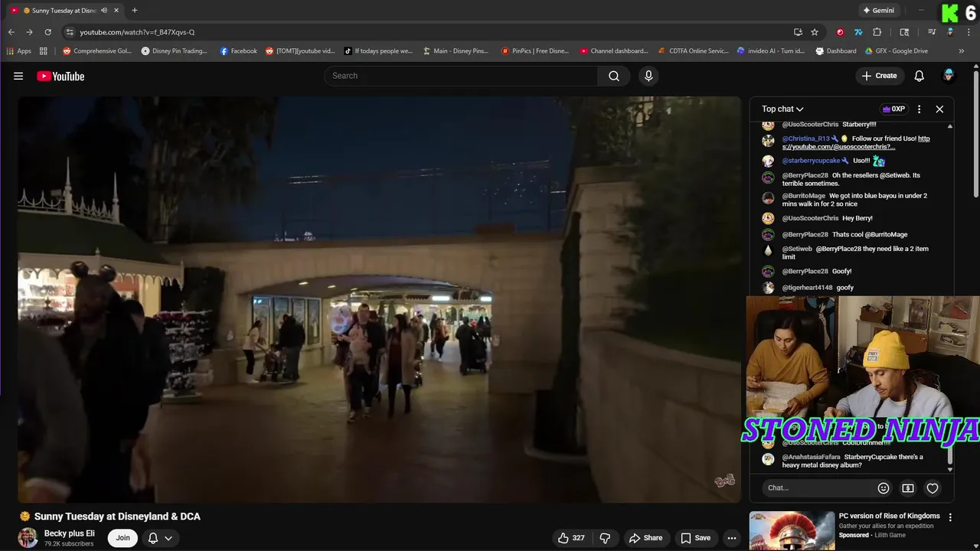This screenshot has width=980, height=551.
Task: Open live chat more options menu
Action: point(919,109)
